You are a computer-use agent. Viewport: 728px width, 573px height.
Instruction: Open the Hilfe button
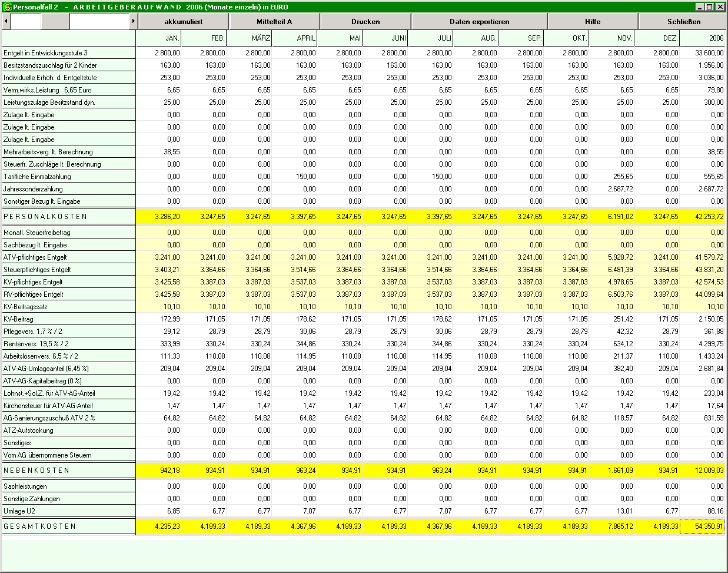pyautogui.click(x=593, y=22)
